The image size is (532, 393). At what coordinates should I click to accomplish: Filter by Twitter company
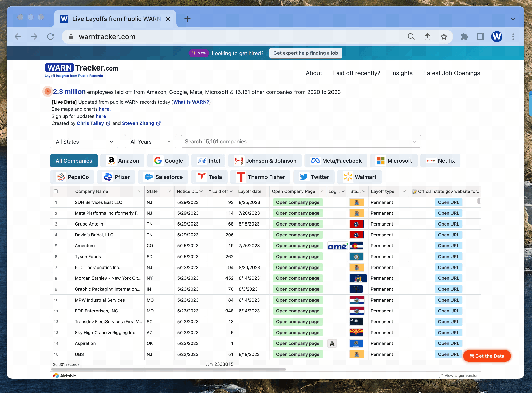(x=314, y=177)
